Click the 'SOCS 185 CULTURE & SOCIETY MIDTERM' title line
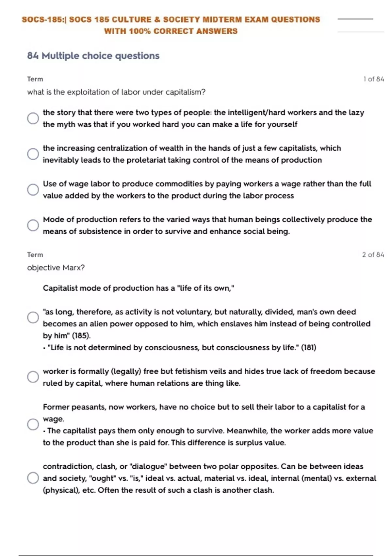This screenshot has width=392, height=556. 171,20
